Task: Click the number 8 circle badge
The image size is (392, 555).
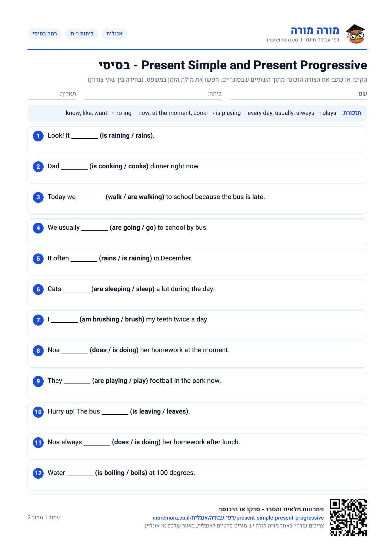Action: click(x=38, y=351)
